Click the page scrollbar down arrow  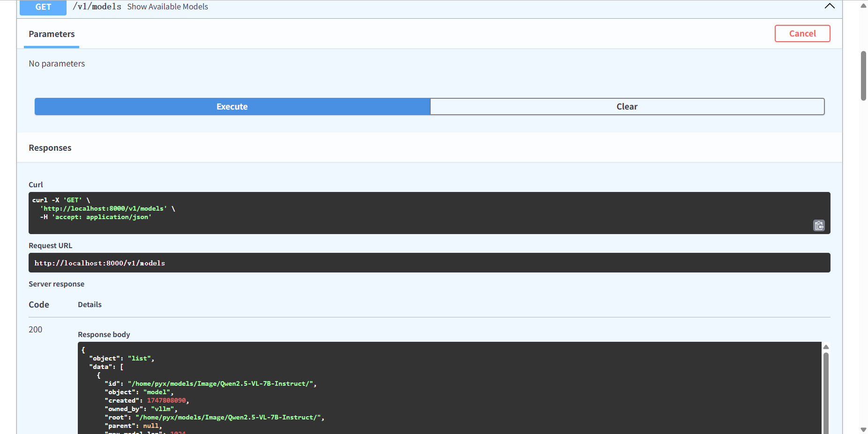tap(863, 429)
